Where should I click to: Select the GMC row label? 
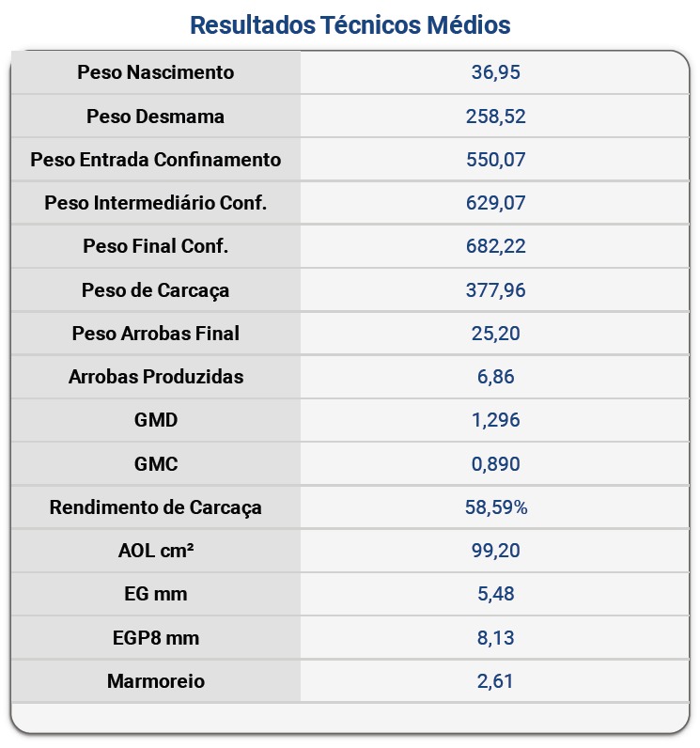point(156,464)
